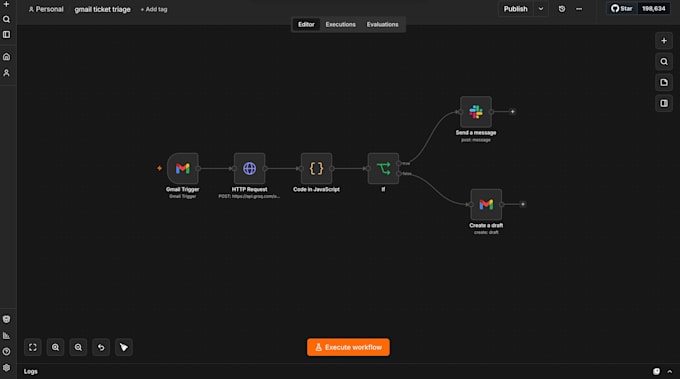Open the right side panel toggle
The width and height of the screenshot is (680, 379).
point(664,103)
